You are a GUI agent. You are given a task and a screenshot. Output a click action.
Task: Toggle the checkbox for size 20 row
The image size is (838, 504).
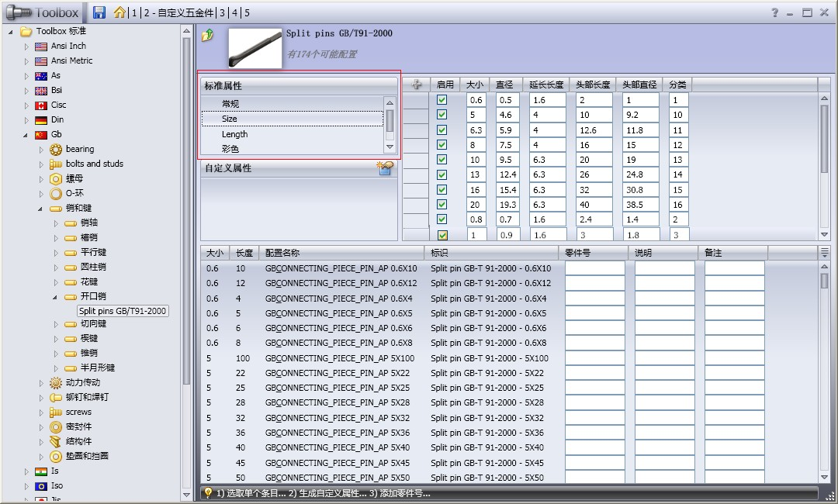pos(442,205)
